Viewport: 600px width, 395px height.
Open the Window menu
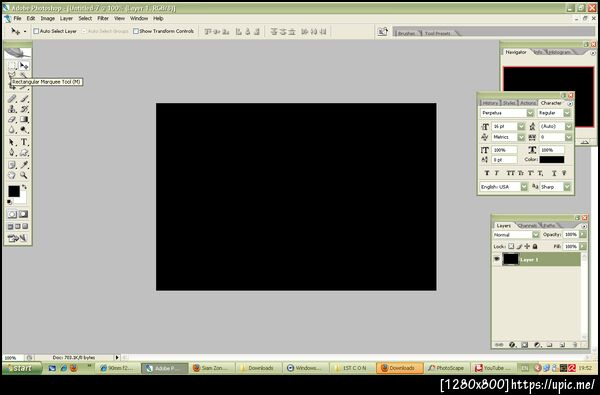click(x=139, y=18)
